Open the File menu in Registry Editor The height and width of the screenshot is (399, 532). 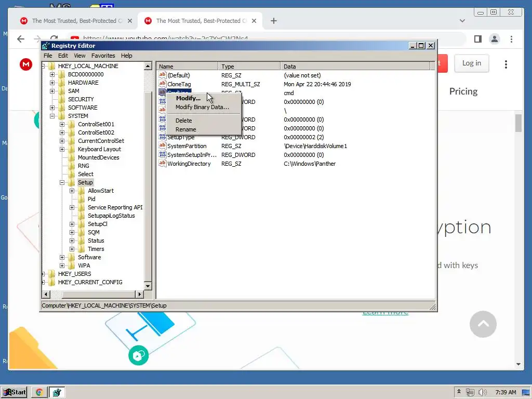[x=48, y=56]
